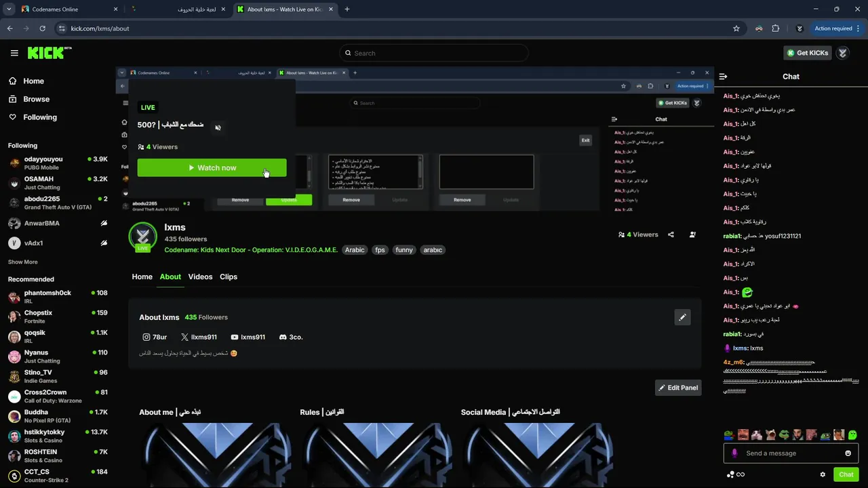Bookmark this page with the star icon
Viewport: 868px width, 488px height.
pos(736,28)
